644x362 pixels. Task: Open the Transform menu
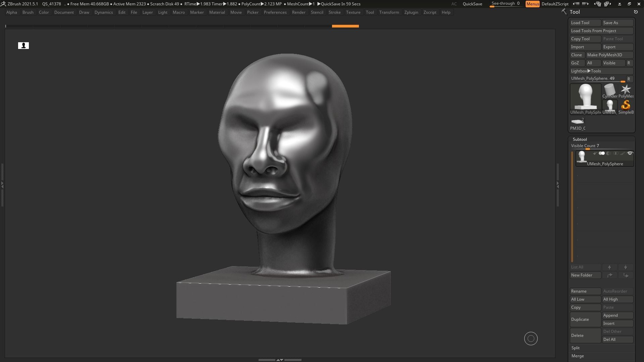click(x=389, y=12)
